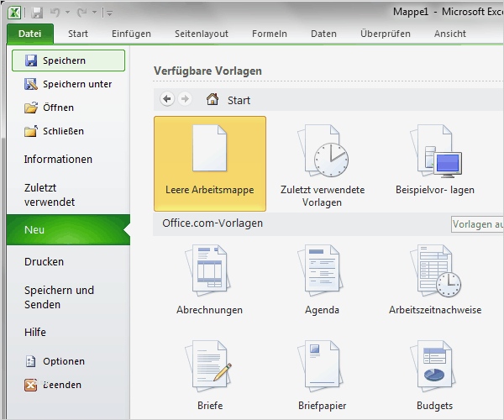Select the Leere Arbeitsmappe template
Screen dimensions: 504x420
click(210, 164)
